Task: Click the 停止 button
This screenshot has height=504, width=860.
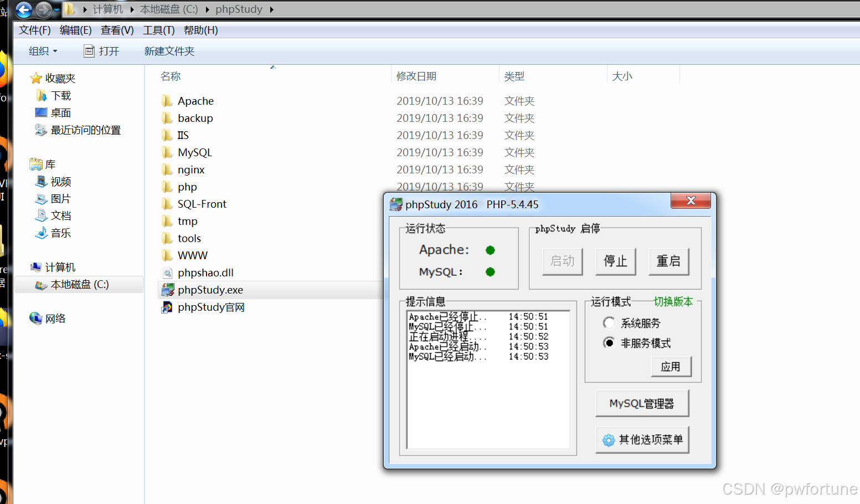Action: tap(616, 261)
